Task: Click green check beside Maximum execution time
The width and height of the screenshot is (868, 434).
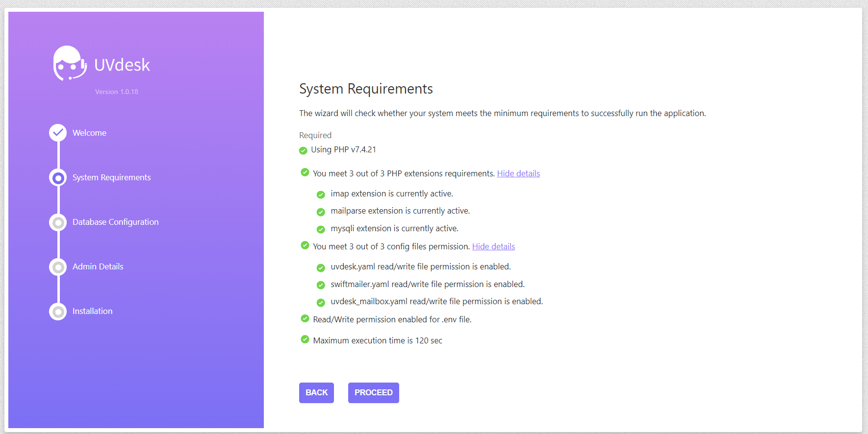Action: point(305,339)
